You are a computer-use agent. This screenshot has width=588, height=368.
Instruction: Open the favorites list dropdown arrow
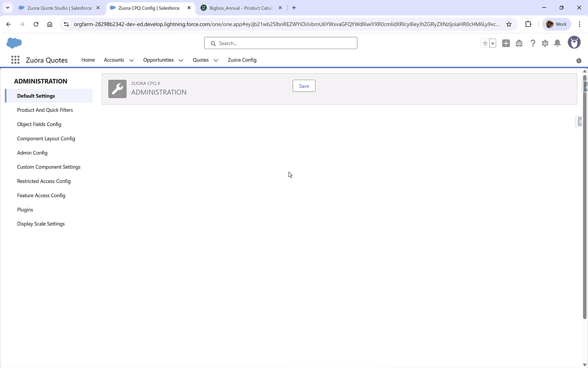point(492,43)
